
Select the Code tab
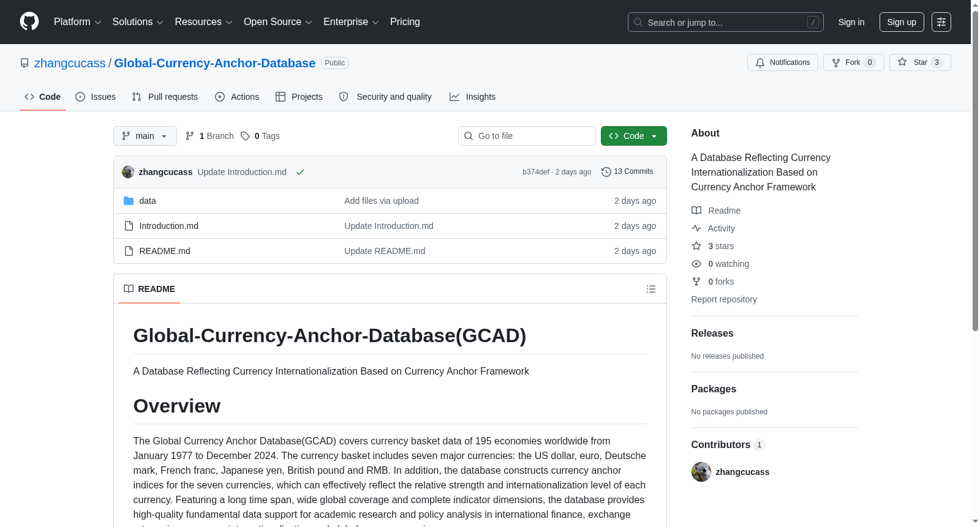click(42, 97)
